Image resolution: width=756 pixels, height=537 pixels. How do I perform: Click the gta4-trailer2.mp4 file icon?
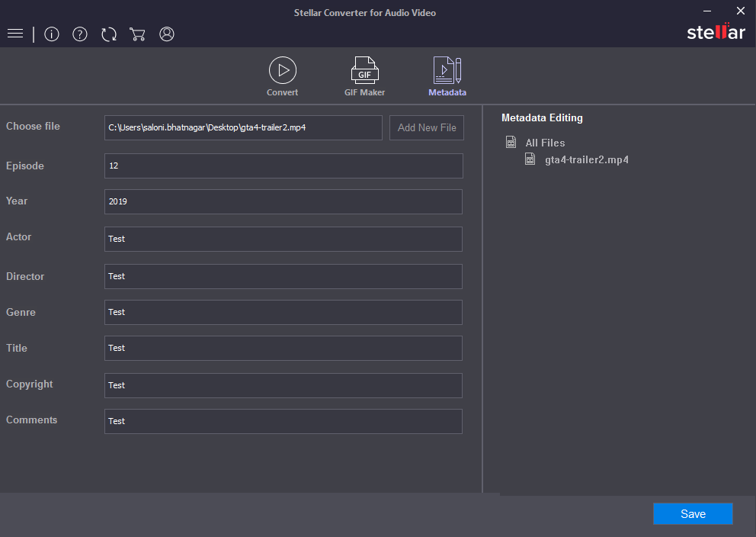[530, 159]
